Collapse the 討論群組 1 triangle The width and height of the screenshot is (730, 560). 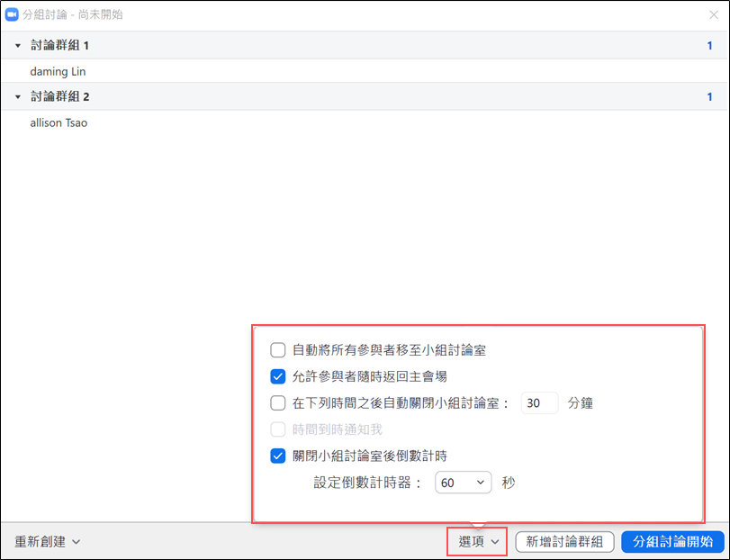click(x=18, y=46)
